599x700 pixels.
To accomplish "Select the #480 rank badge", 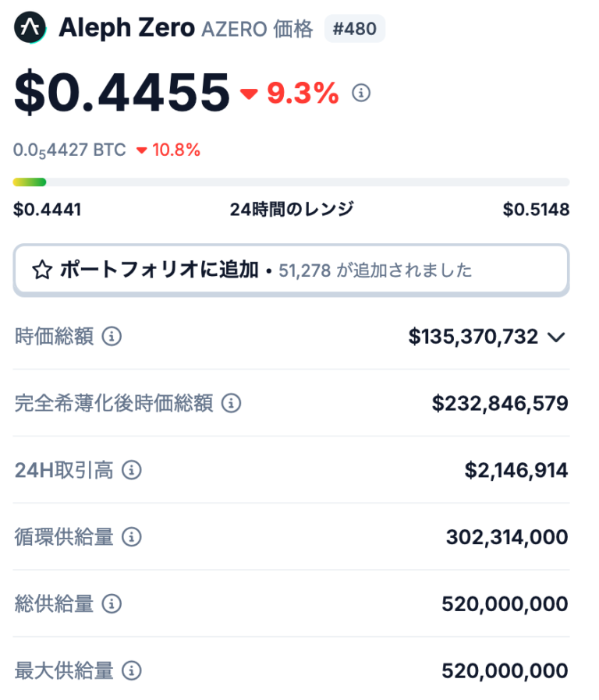I will coord(355,28).
